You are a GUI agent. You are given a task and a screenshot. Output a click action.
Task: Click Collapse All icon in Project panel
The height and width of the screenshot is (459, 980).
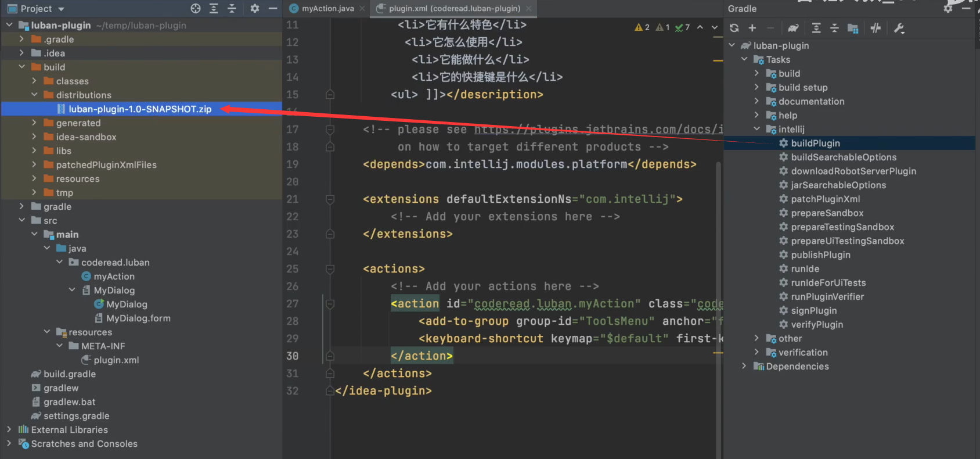point(232,8)
